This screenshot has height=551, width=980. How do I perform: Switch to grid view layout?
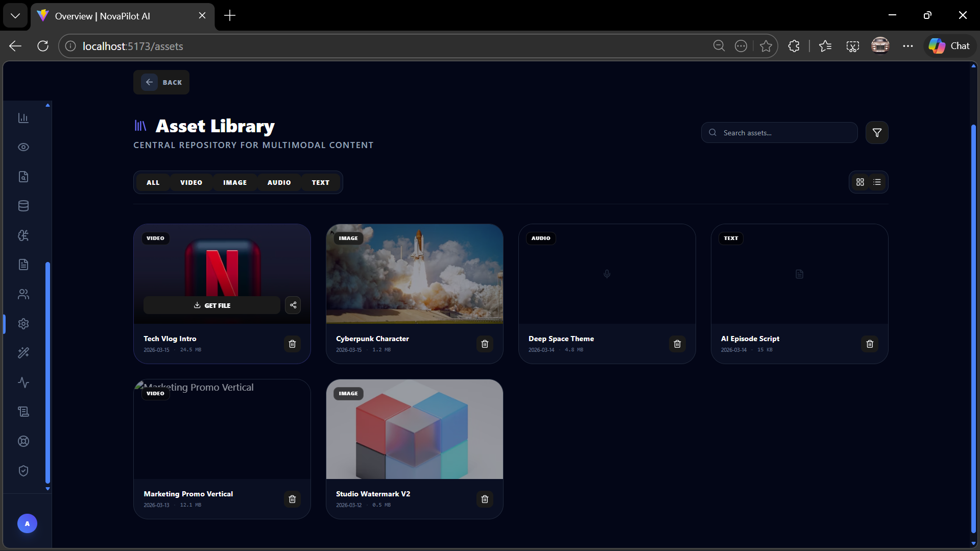[x=860, y=182]
